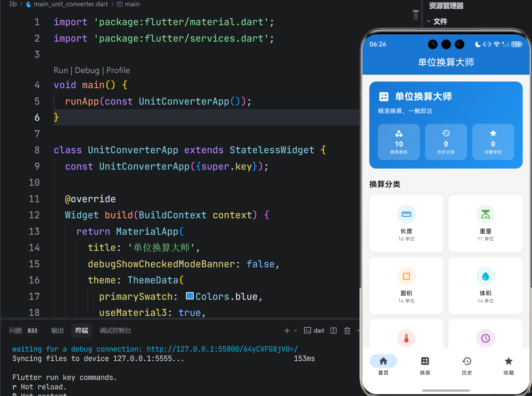This screenshot has height=396, width=532.
Task: Tap the 长度 ruler icon
Action: pos(406,214)
